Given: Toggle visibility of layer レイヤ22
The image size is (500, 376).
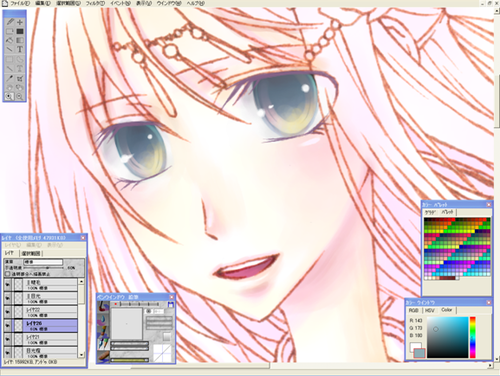Looking at the screenshot, I should pyautogui.click(x=8, y=312).
